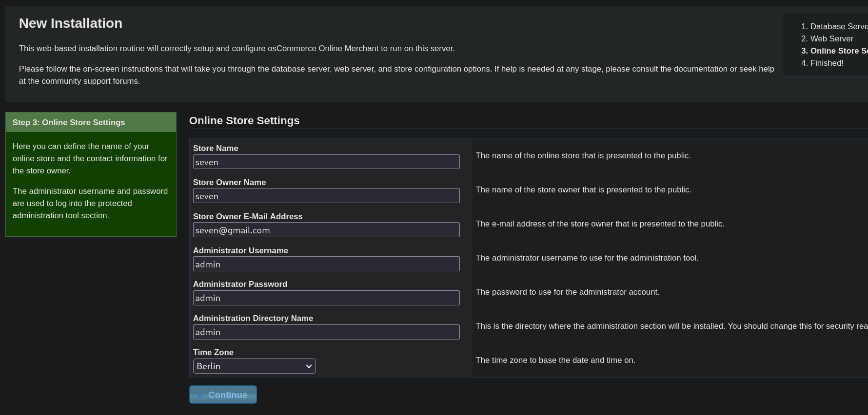Click the Time Zone field label
868x415 pixels.
[213, 353]
